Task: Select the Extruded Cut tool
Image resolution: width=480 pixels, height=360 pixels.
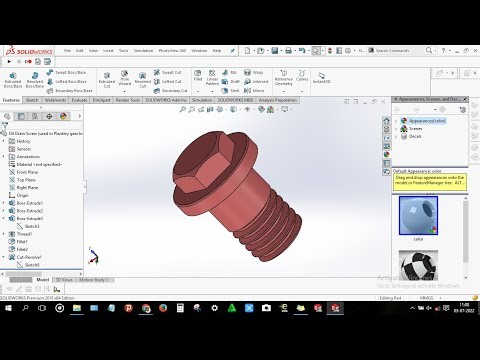Action: pos(107,80)
